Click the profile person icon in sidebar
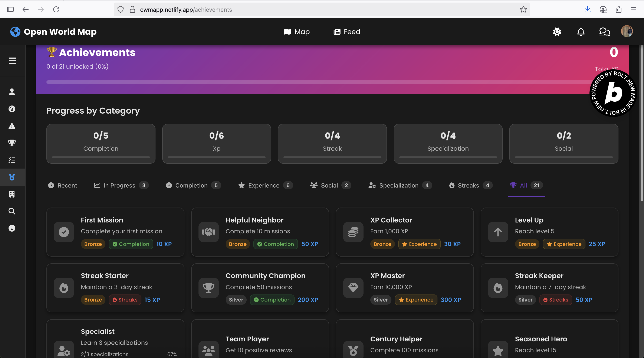 (12, 92)
